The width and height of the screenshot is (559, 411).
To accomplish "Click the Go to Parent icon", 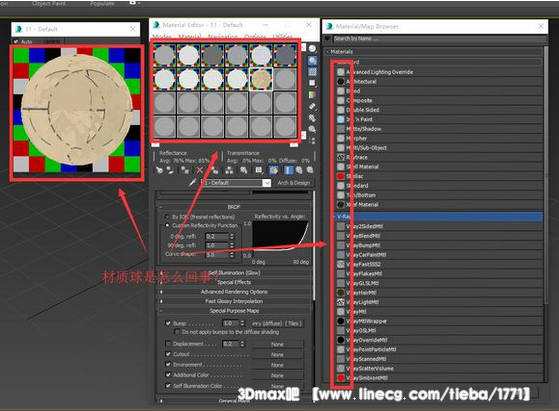I will 299,170.
